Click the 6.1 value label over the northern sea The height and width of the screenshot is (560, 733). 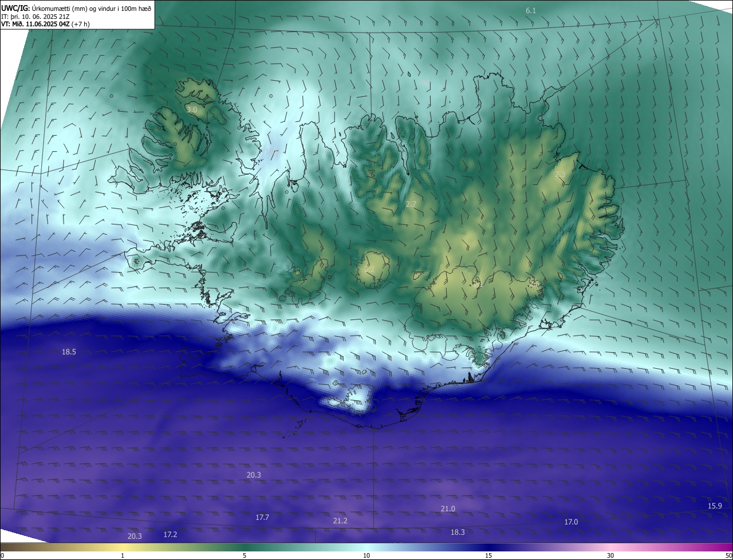(531, 11)
